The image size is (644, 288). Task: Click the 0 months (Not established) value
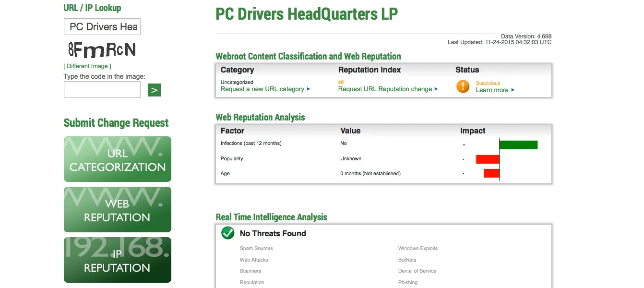coord(370,174)
